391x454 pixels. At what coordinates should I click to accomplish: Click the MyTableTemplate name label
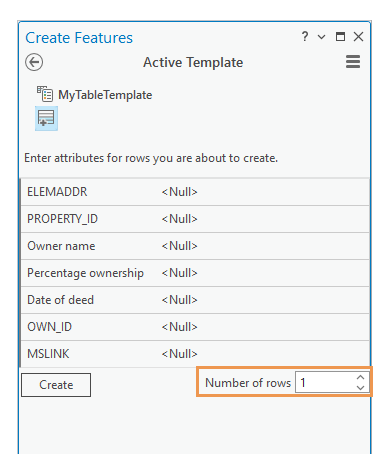tap(105, 95)
